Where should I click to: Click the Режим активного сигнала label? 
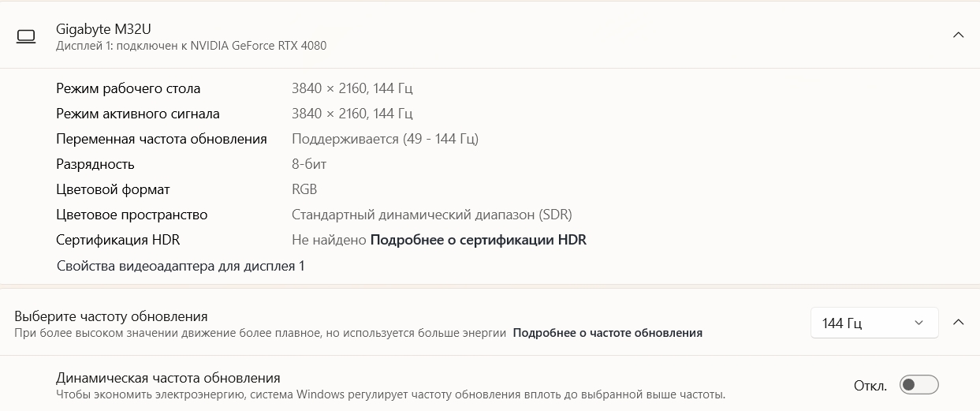pos(138,114)
